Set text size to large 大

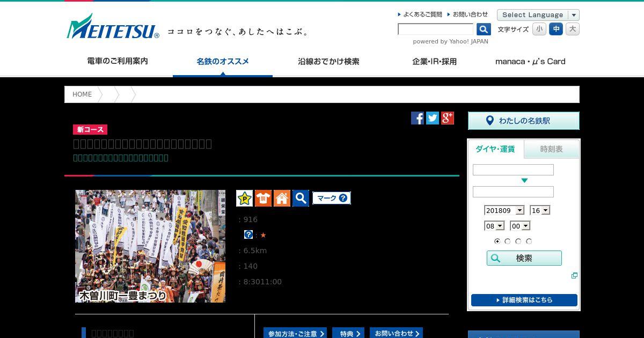(573, 29)
